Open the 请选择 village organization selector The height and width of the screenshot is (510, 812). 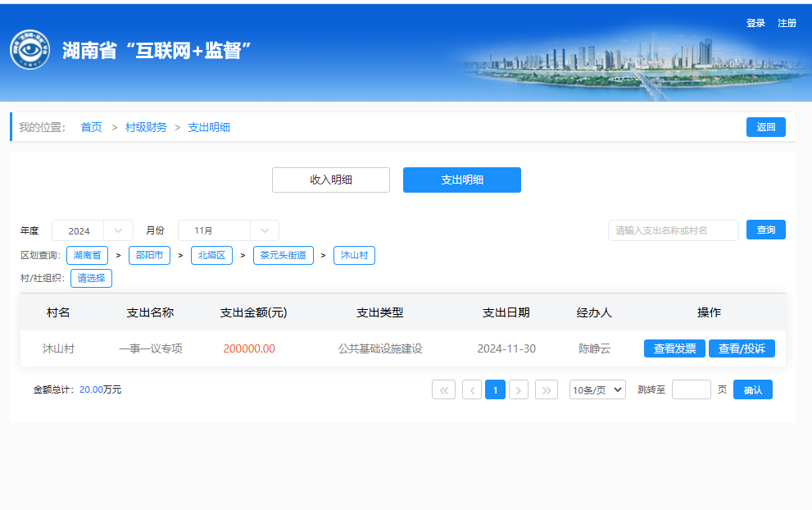pyautogui.click(x=91, y=278)
